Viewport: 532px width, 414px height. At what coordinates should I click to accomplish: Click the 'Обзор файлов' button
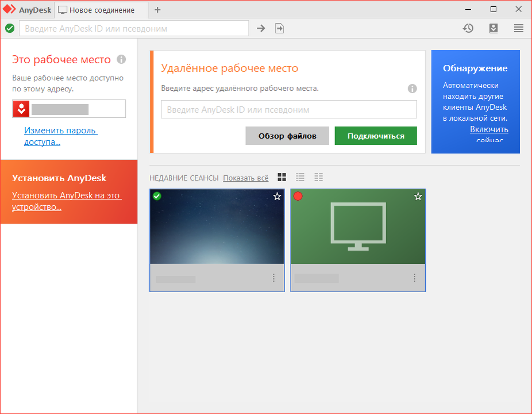click(x=287, y=136)
